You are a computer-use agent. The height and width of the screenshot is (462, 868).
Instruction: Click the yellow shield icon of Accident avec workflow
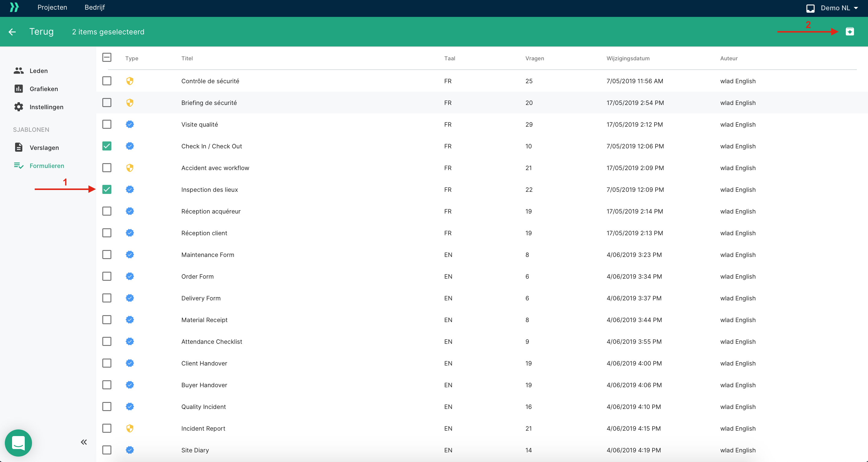click(130, 168)
